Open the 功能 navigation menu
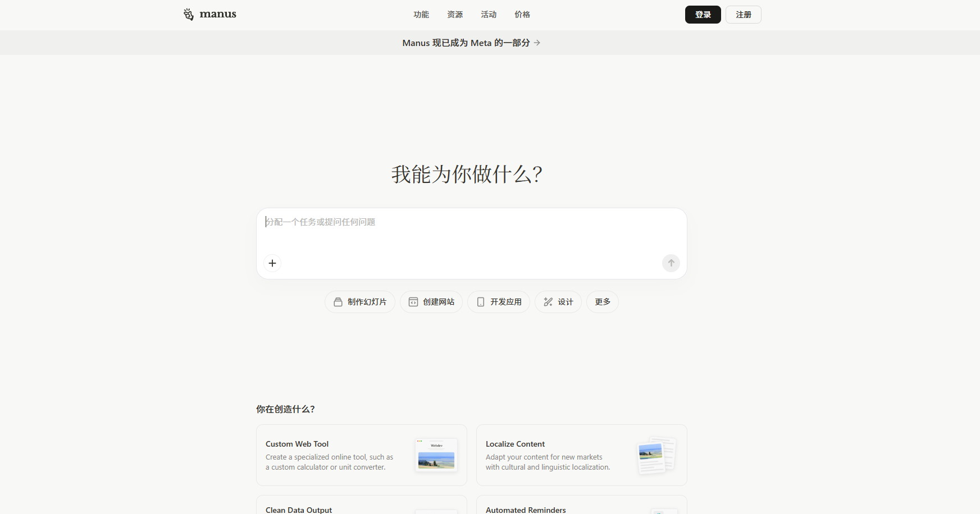The width and height of the screenshot is (980, 514). [421, 15]
